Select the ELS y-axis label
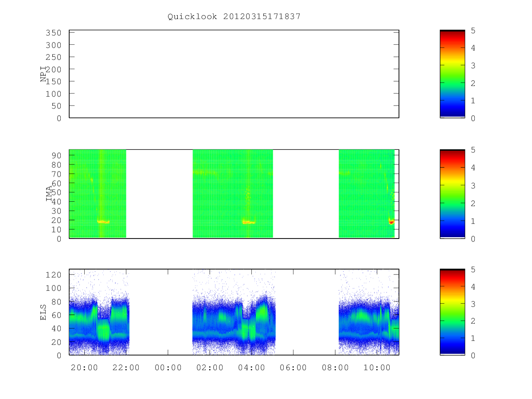This screenshot has width=532, height=399. point(43,312)
